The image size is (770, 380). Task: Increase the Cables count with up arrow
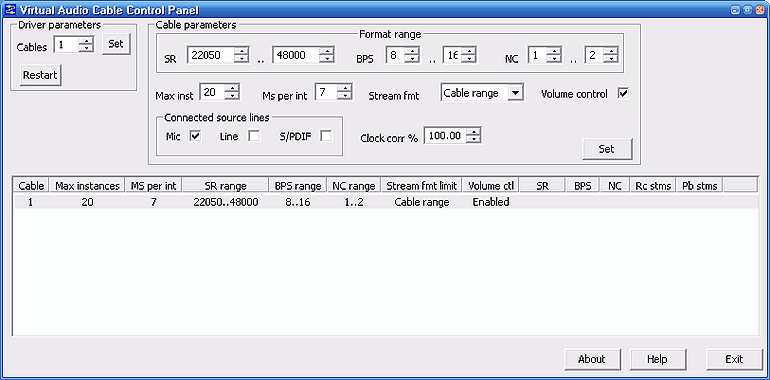click(x=86, y=42)
